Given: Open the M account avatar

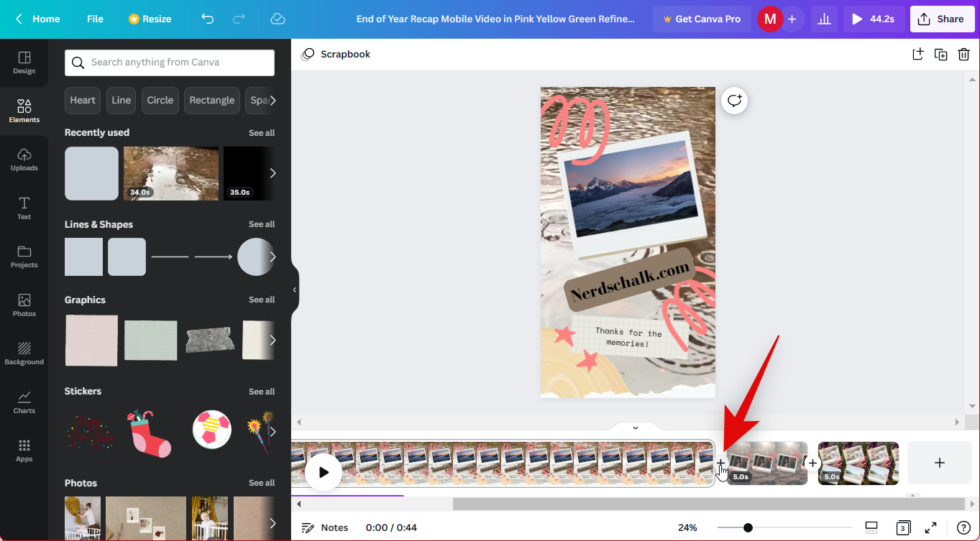Looking at the screenshot, I should point(769,19).
